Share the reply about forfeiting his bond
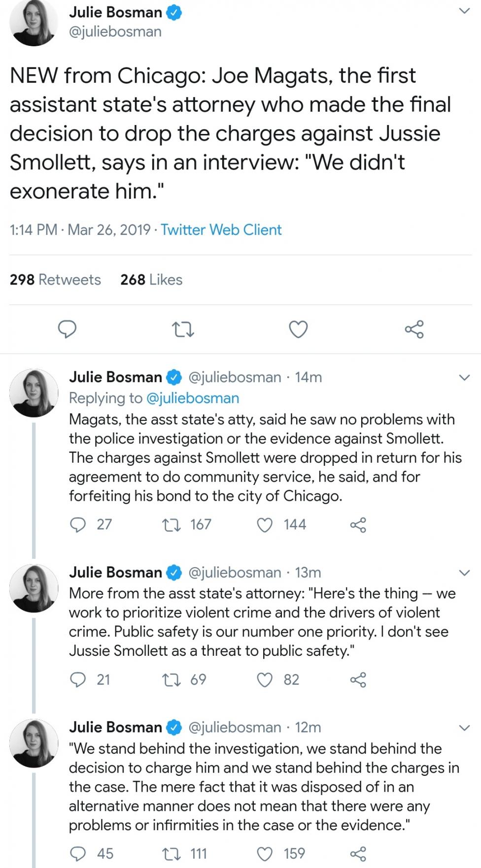The image size is (481, 868). [x=358, y=525]
